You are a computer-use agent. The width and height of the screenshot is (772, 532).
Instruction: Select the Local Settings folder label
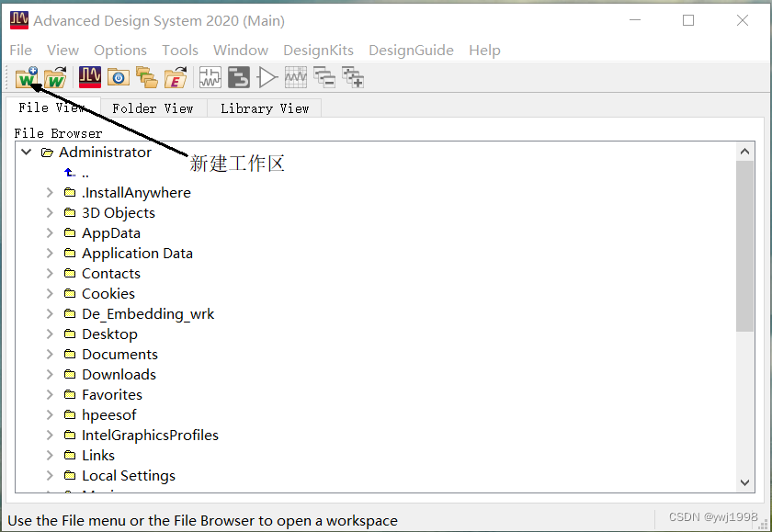point(129,476)
